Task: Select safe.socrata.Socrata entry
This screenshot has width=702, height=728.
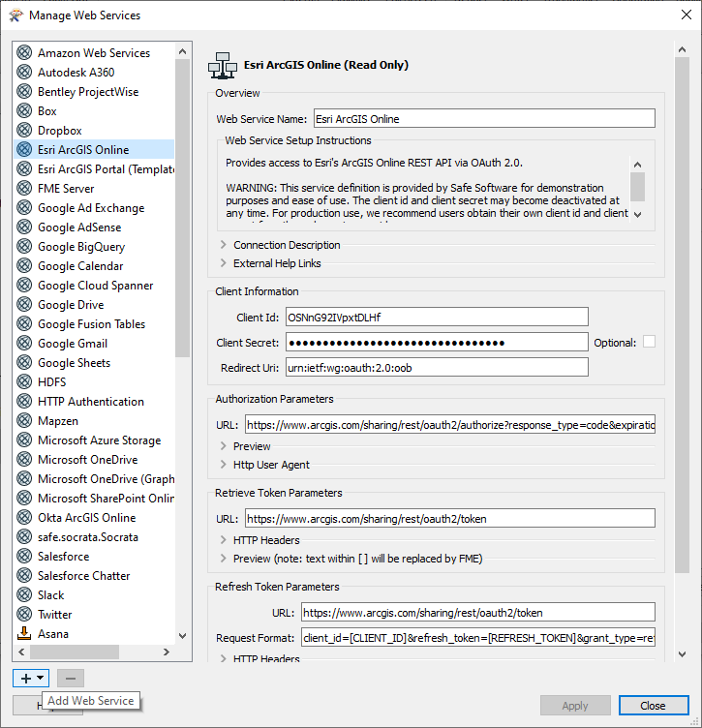Action: [94, 536]
